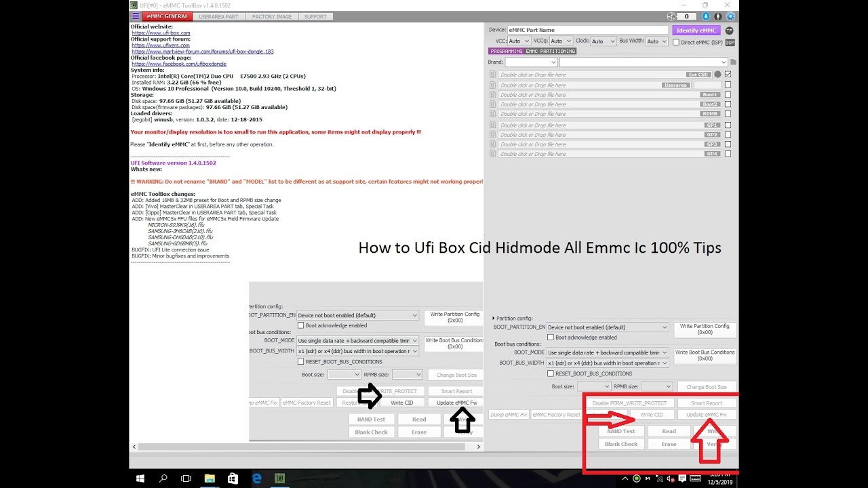
Task: Browse folder icon next to model dropdown
Action: (733, 62)
